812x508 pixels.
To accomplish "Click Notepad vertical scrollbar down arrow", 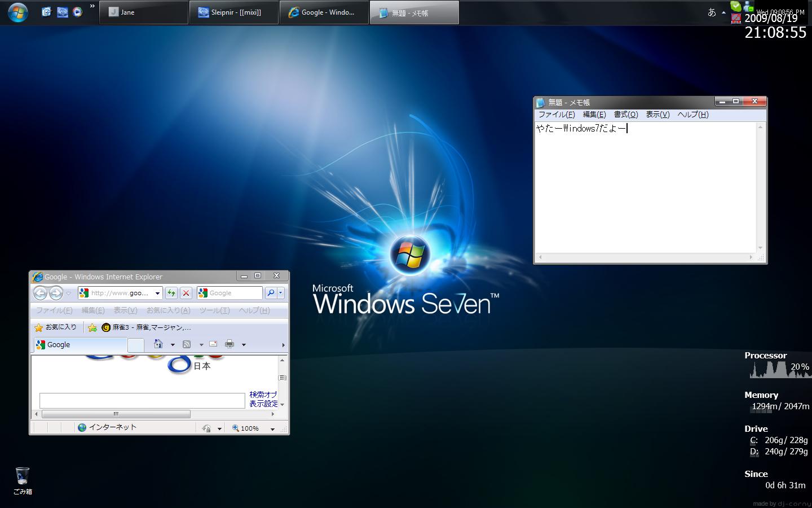I will point(760,248).
